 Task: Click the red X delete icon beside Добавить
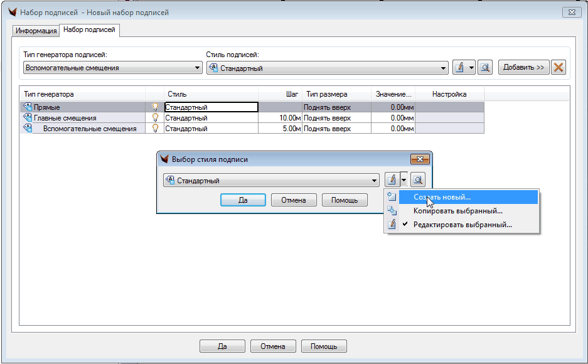pyautogui.click(x=558, y=68)
